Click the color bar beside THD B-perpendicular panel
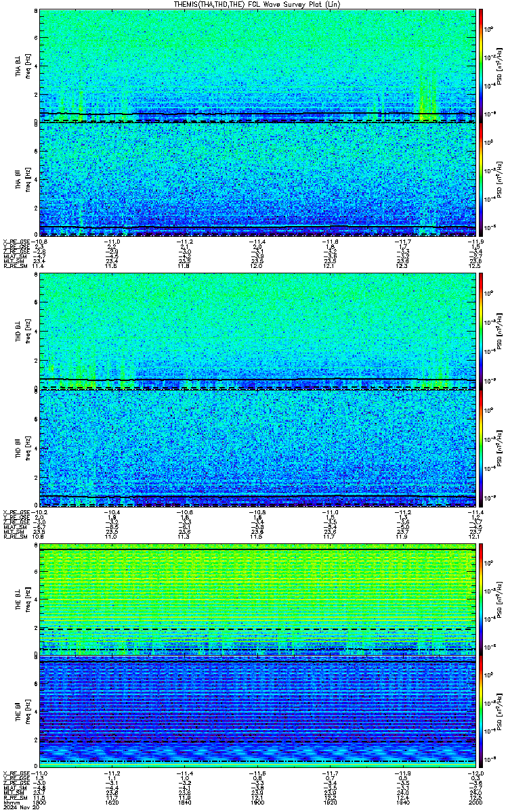 [481, 332]
